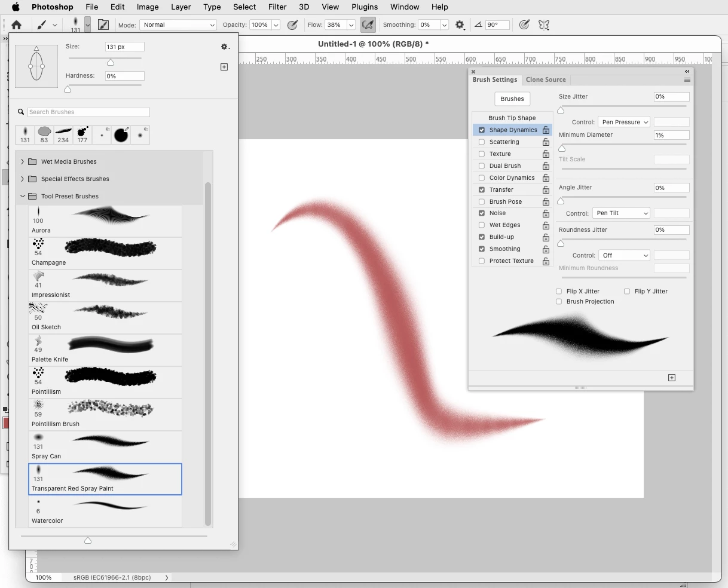Click the brush Size slider handle
Image resolution: width=728 pixels, height=588 pixels.
tap(111, 63)
